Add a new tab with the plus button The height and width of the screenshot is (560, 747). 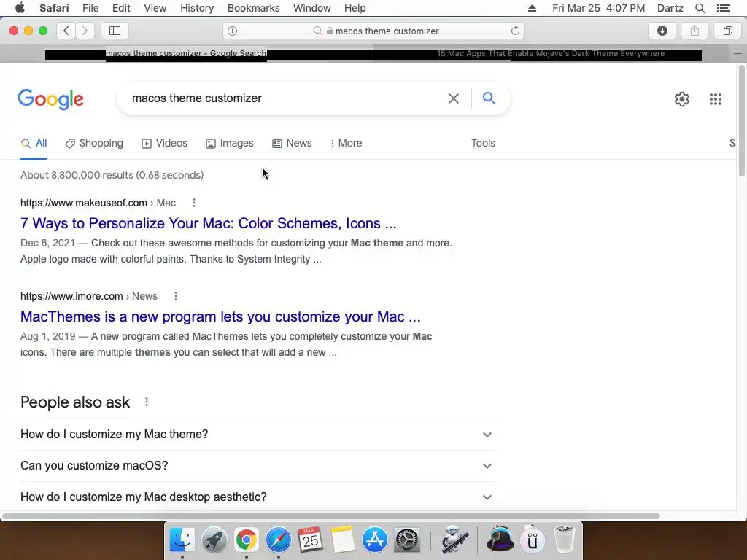point(738,54)
